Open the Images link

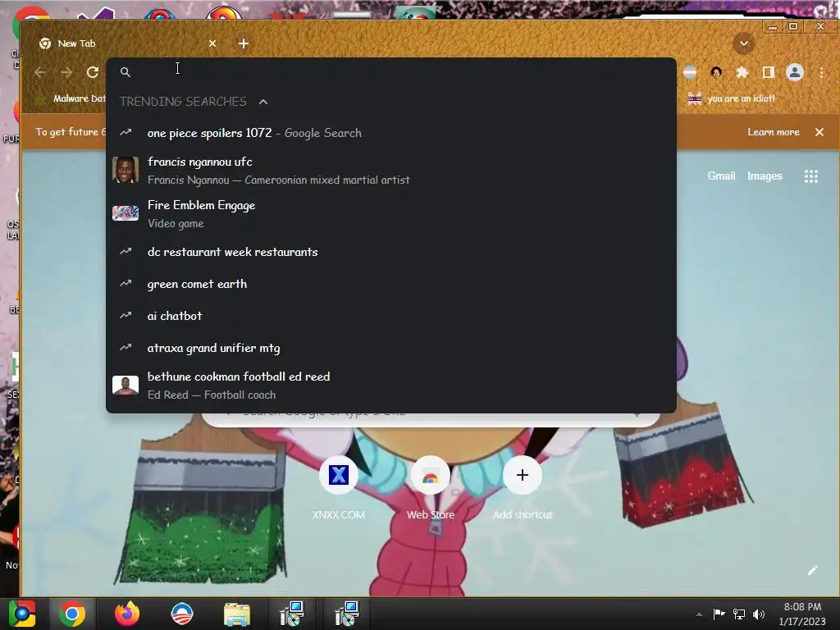[765, 176]
